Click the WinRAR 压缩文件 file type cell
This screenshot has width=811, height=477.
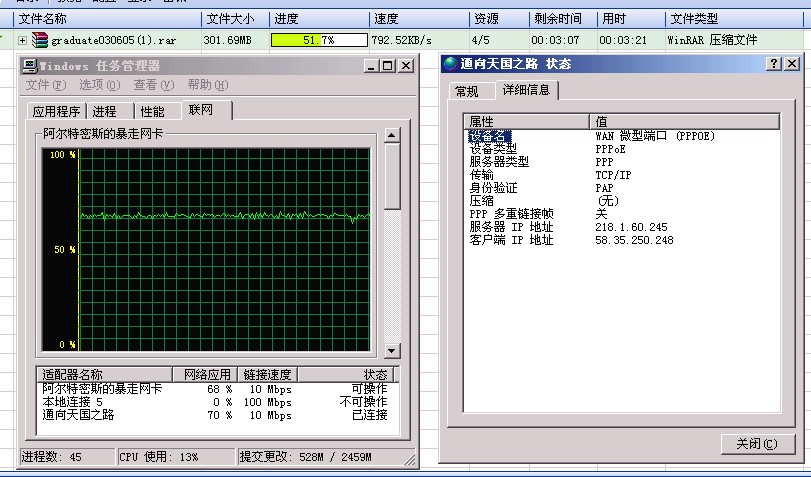[712, 40]
